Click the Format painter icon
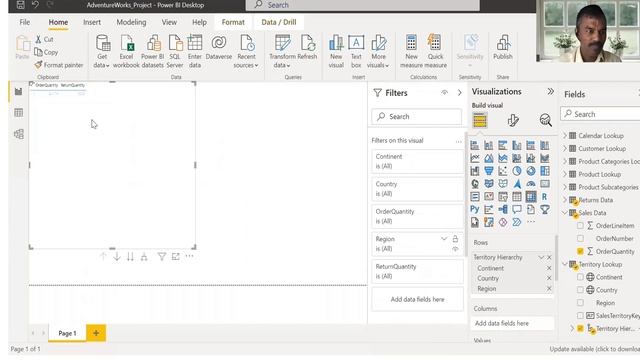This screenshot has height=360, width=640. (x=38, y=64)
